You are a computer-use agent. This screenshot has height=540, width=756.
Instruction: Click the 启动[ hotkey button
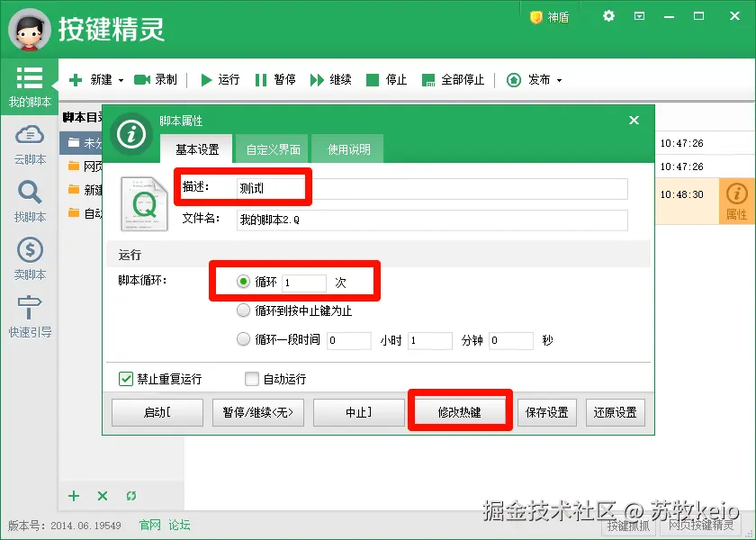157,413
